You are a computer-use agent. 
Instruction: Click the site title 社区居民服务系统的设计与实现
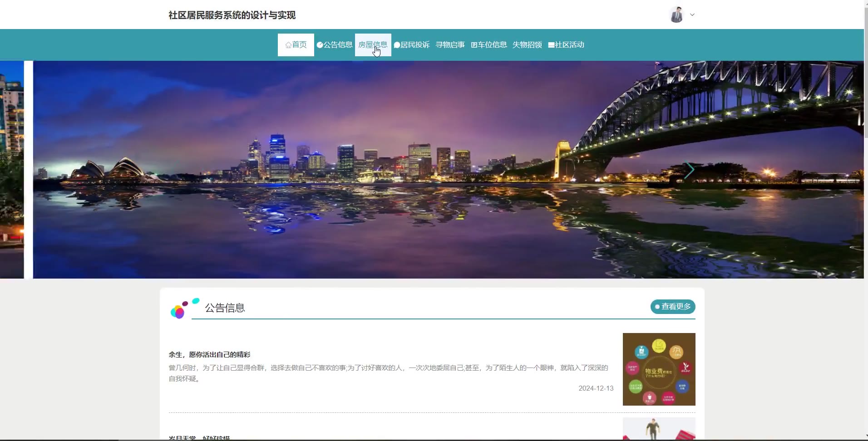tap(232, 15)
